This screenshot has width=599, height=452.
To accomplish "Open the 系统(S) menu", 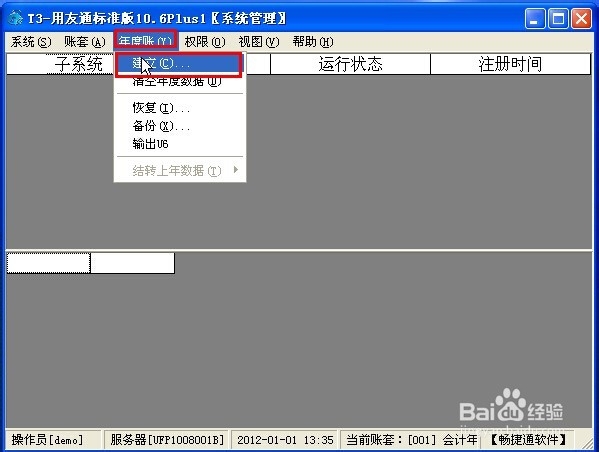I will pyautogui.click(x=31, y=41).
